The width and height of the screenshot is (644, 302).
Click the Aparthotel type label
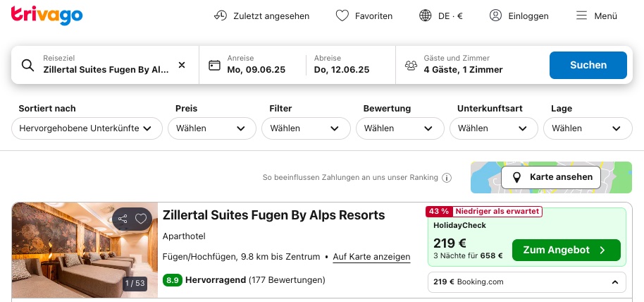click(184, 236)
